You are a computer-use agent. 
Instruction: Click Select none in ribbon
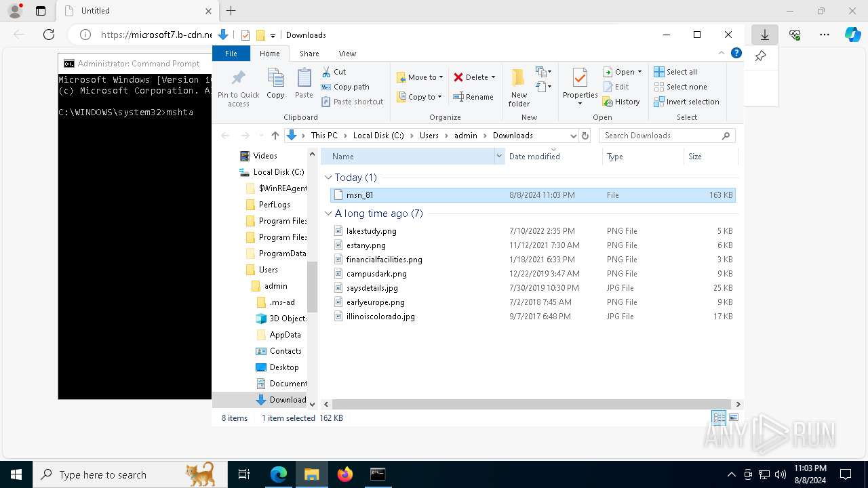coord(680,87)
